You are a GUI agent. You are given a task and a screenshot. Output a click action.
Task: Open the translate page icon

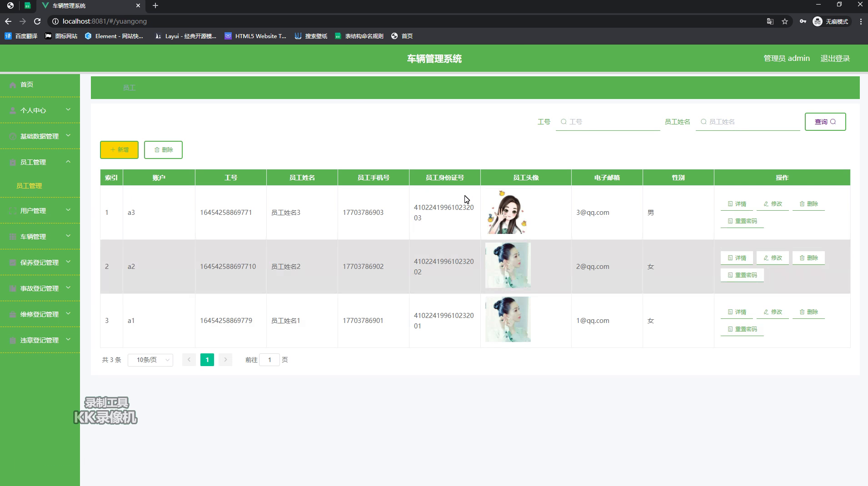770,21
